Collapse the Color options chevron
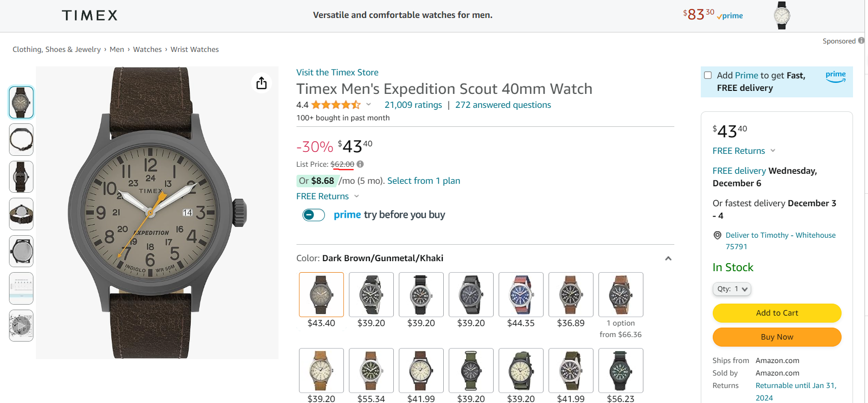868x403 pixels. [x=668, y=258]
